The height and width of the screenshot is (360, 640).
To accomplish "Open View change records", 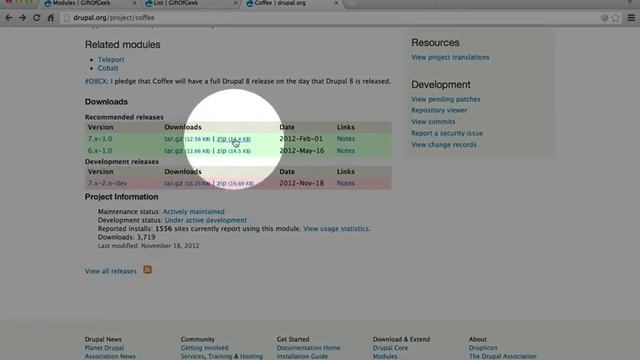I will point(444,144).
